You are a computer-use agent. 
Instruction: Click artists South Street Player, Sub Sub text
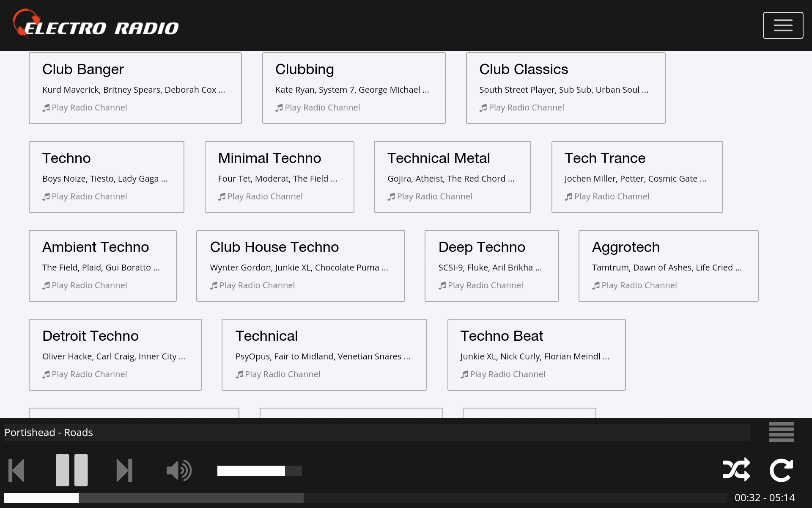click(x=564, y=90)
